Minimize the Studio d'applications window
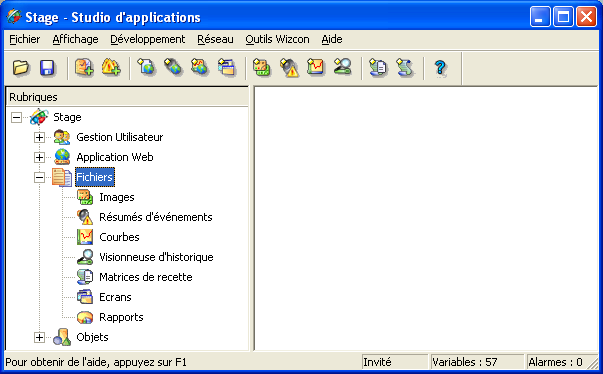This screenshot has width=603, height=374. pyautogui.click(x=540, y=17)
